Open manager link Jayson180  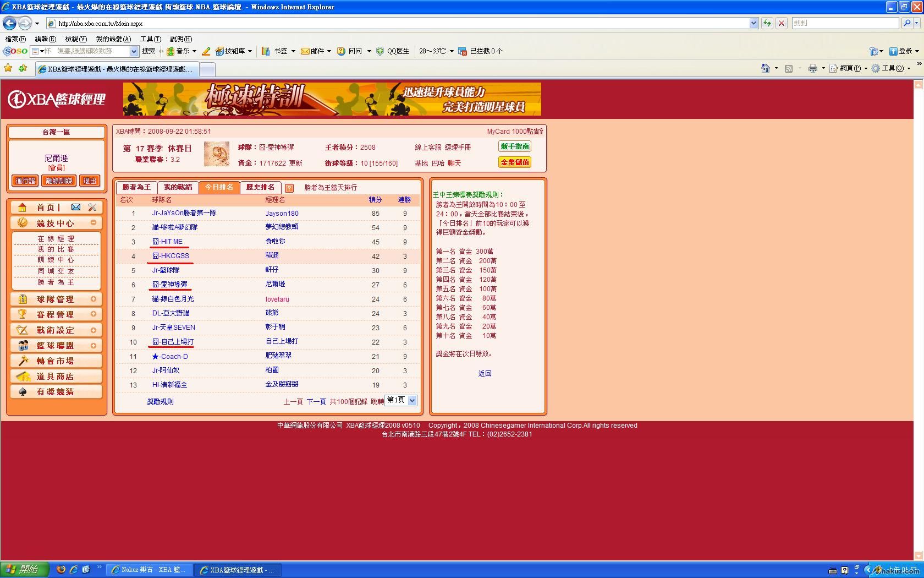(x=282, y=213)
